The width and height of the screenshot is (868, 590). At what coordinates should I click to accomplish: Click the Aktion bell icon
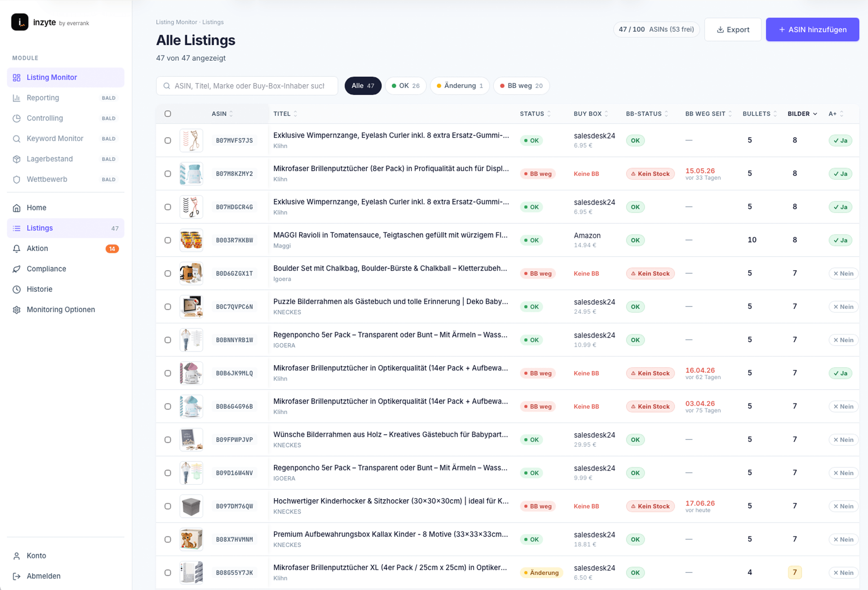[x=17, y=249]
